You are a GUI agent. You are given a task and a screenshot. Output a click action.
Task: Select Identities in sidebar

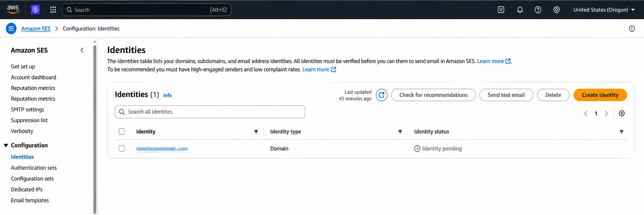pos(22,157)
